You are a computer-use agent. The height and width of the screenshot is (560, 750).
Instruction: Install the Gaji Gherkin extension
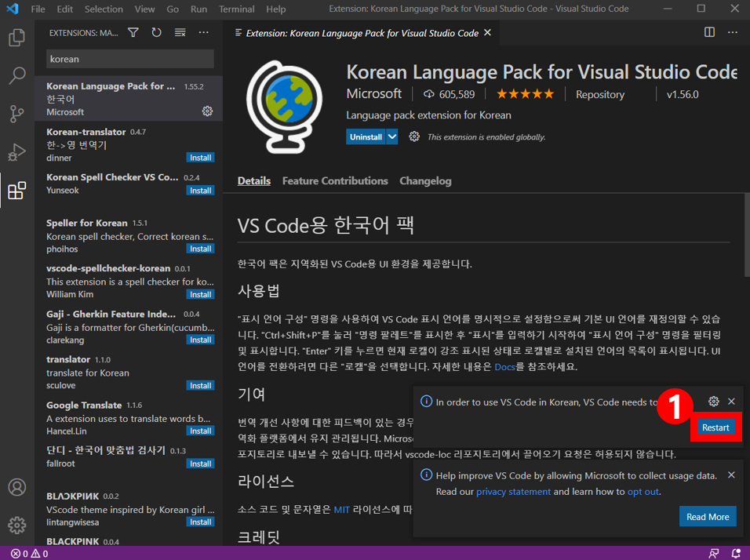[200, 340]
